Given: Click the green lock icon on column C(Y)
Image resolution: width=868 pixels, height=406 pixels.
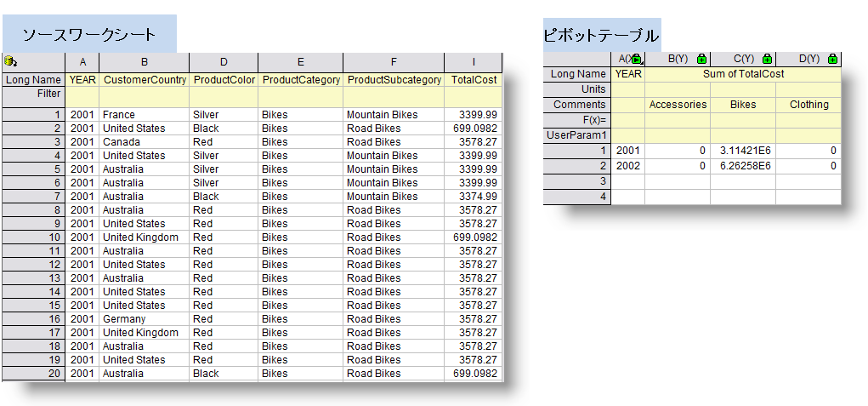Looking at the screenshot, I should (767, 59).
